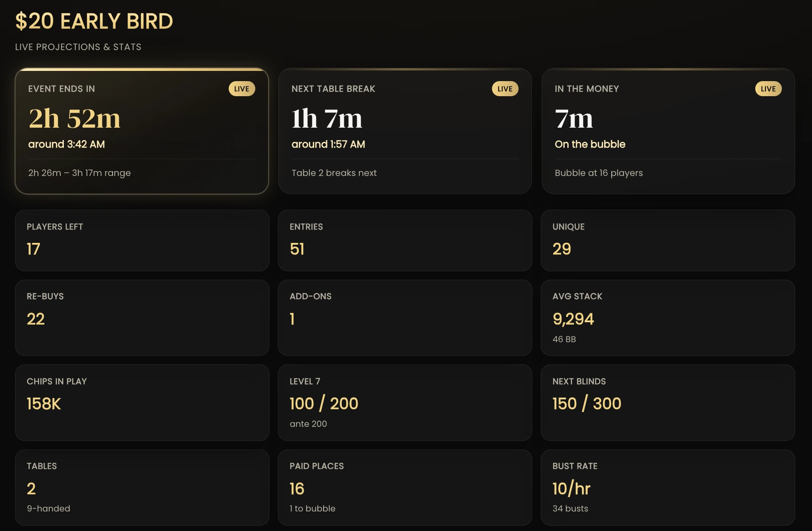Click the Re-Buys stat tile
The width and height of the screenshot is (812, 531).
(x=142, y=317)
